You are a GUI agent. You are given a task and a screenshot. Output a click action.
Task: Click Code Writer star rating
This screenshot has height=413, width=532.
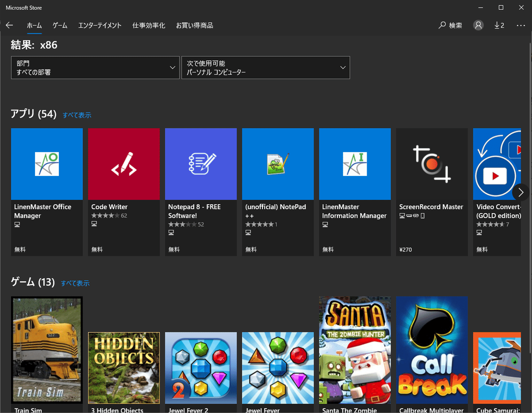pos(105,216)
